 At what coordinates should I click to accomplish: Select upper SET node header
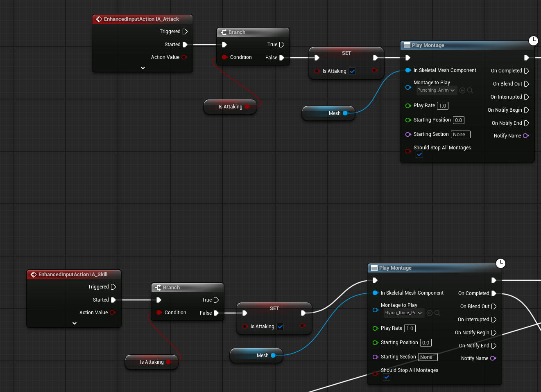pos(346,53)
